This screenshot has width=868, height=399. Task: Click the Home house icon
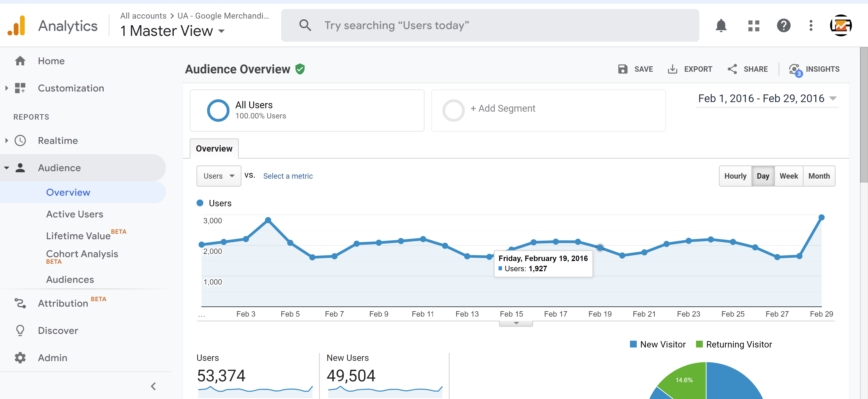[x=20, y=61]
